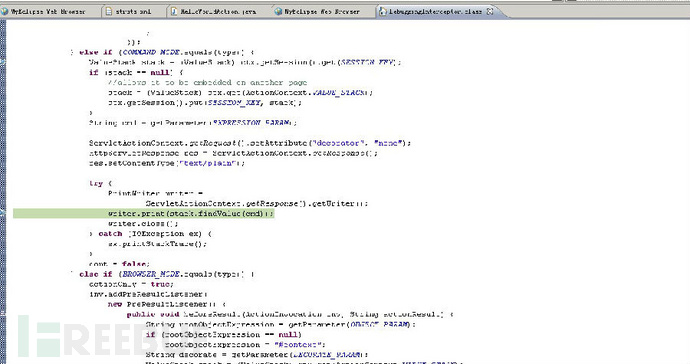This screenshot has height=364, width=690.
Task: Select the MyEclipse Web Browser tab next to DebuggingInterceptor.class
Action: [x=322, y=11]
